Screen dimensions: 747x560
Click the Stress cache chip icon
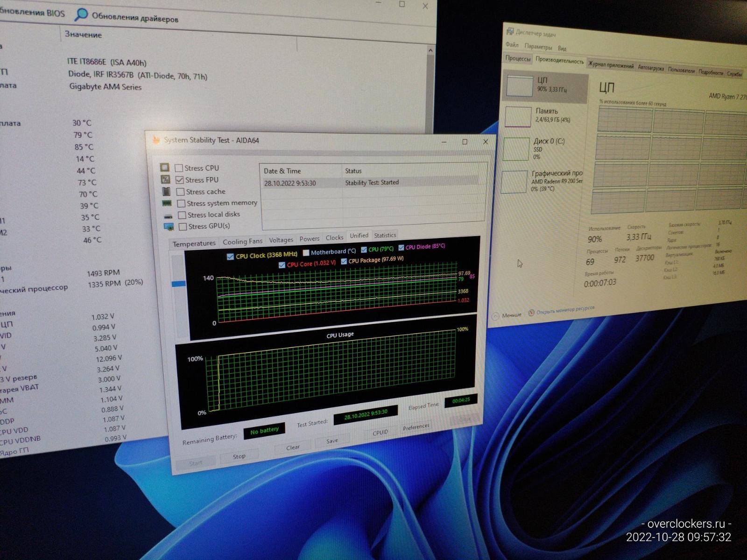click(x=166, y=191)
